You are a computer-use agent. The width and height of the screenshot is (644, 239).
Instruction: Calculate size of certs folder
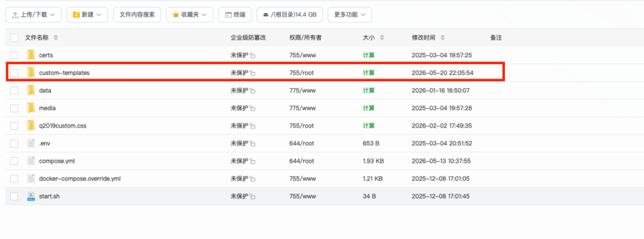pos(369,55)
